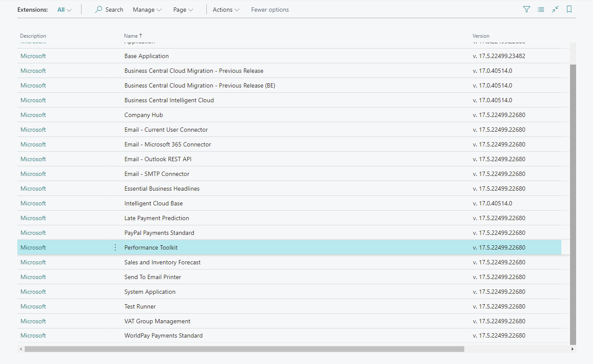Select Business Central Cloud Migration - Previous Release (BE)
The width and height of the screenshot is (593, 364).
point(199,85)
